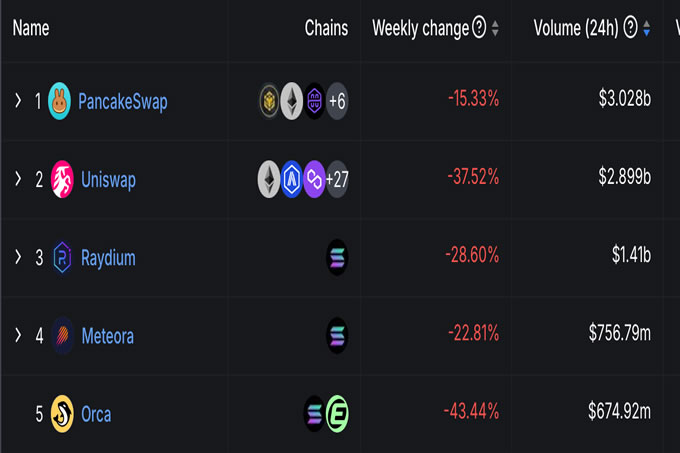Image resolution: width=680 pixels, height=453 pixels.
Task: Click the Eclipse green chain icon for Orca
Action: 337,414
